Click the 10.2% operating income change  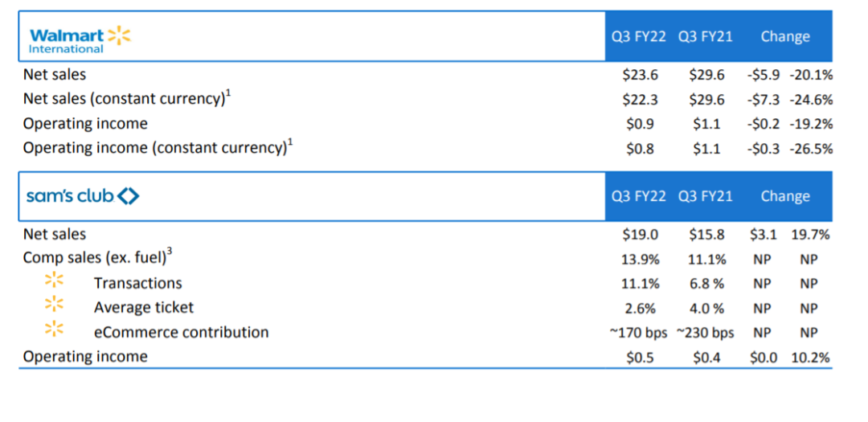pyautogui.click(x=811, y=358)
